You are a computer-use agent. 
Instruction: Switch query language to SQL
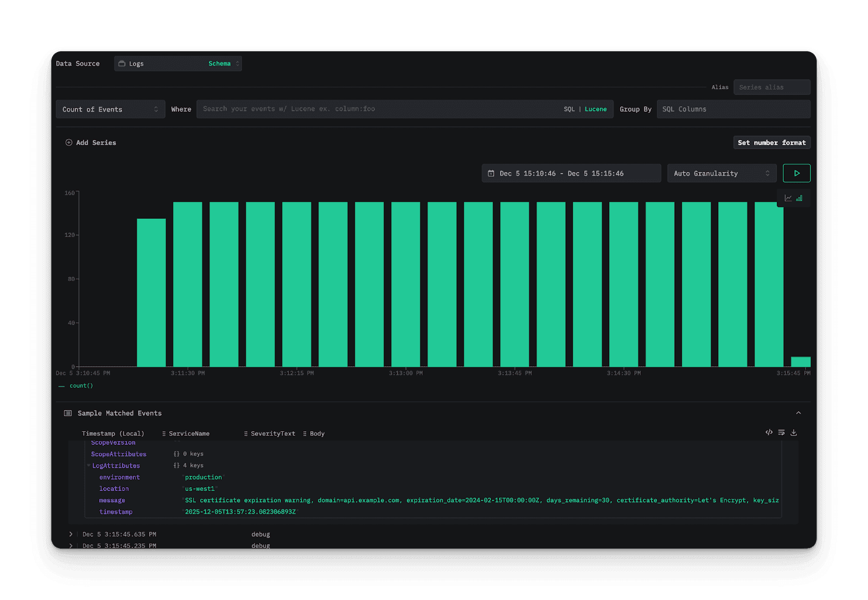569,109
